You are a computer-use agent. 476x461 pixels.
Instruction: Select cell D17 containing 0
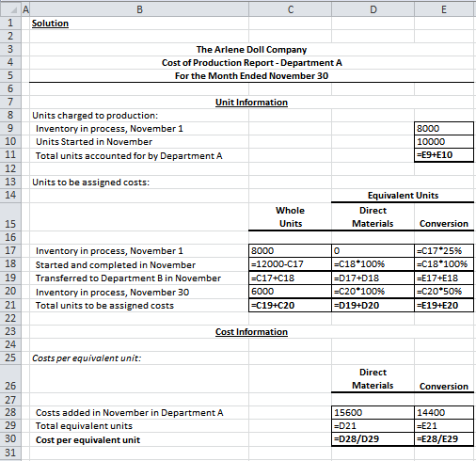pyautogui.click(x=373, y=250)
